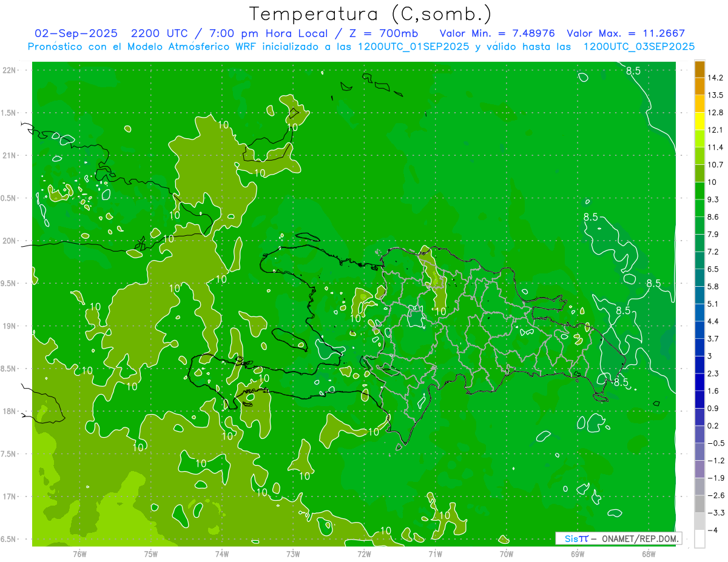Click the "13.5" color scale label
The width and height of the screenshot is (728, 562).
716,95
